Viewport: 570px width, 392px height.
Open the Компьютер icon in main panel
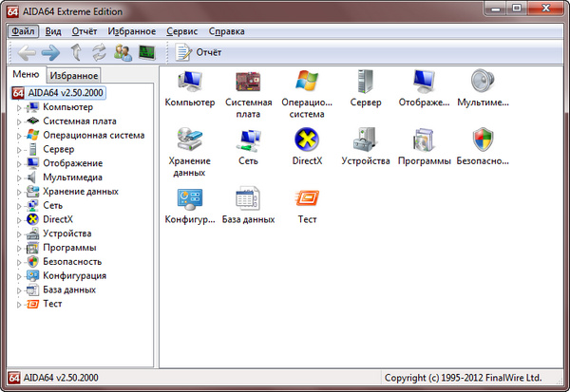(x=189, y=82)
